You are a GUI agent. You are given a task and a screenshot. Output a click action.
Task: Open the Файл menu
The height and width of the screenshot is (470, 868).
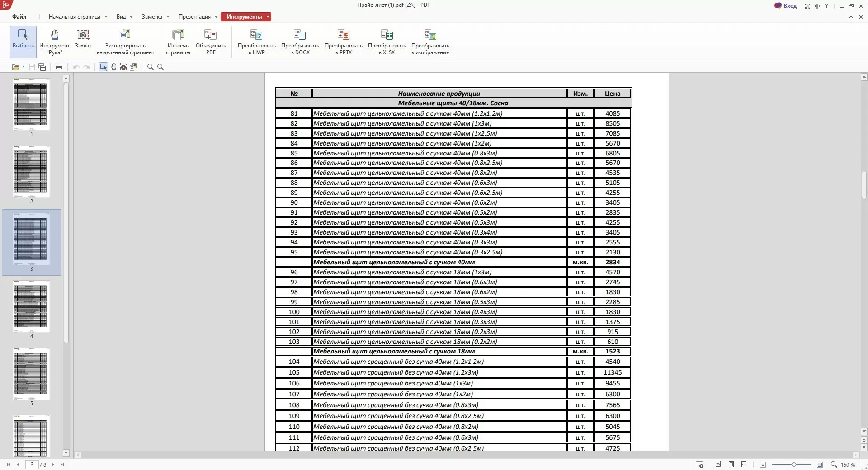pyautogui.click(x=19, y=17)
